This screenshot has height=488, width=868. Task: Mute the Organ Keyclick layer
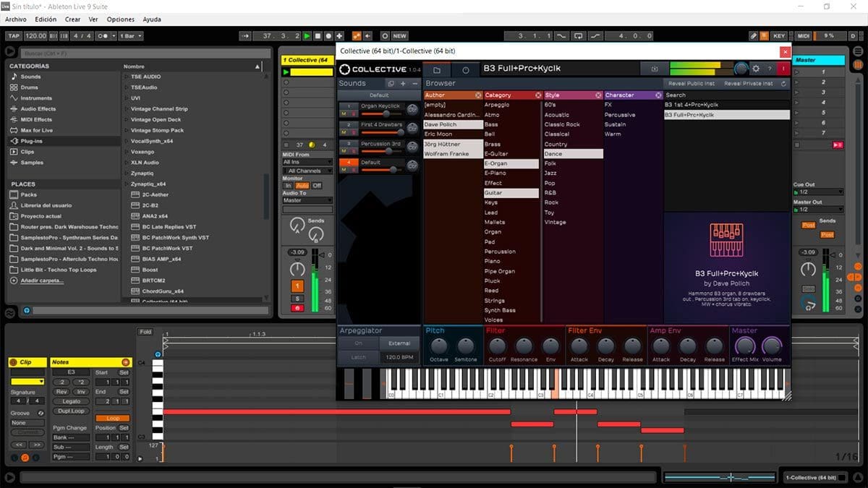pos(344,114)
